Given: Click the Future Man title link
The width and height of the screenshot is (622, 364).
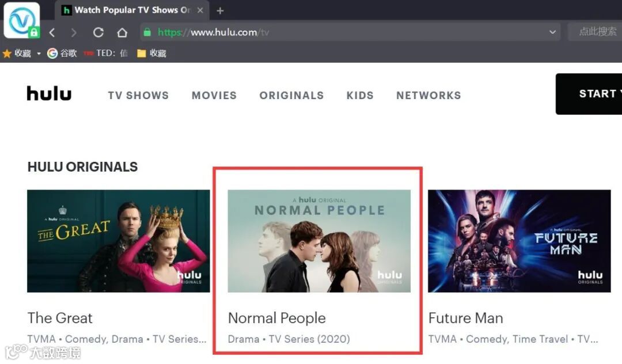Looking at the screenshot, I should 466,318.
